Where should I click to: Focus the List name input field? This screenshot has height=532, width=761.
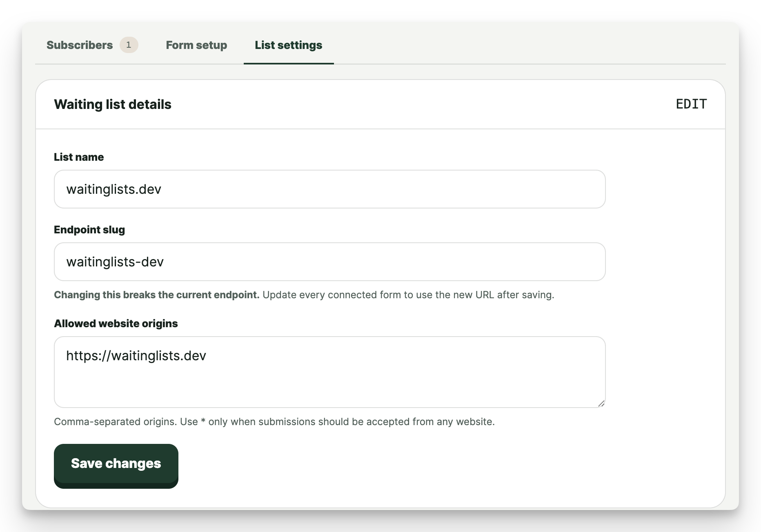(329, 189)
